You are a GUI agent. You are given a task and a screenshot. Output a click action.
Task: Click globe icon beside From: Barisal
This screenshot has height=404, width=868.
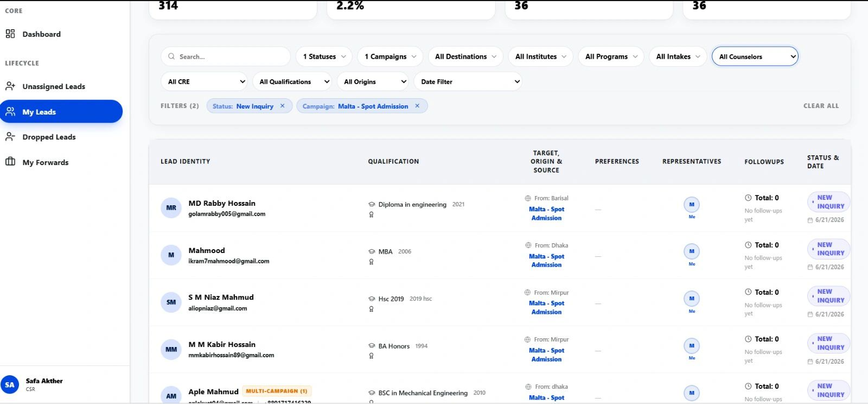(528, 198)
